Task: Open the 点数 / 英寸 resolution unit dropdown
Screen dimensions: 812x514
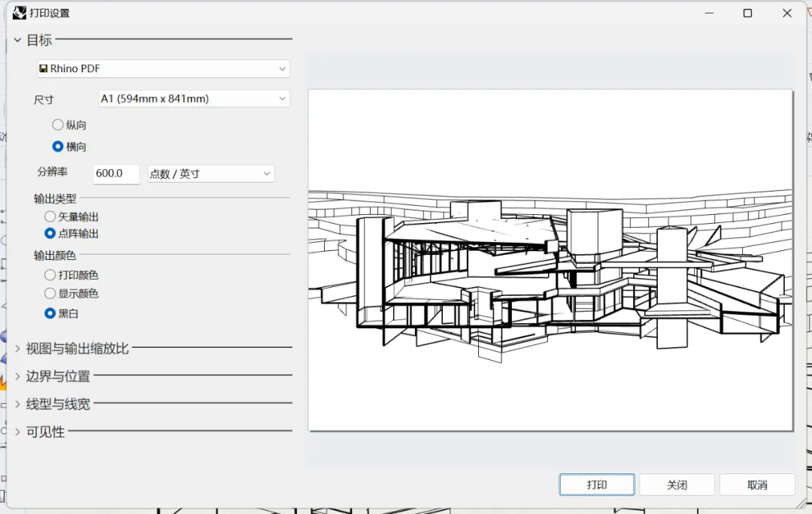Action: pos(211,174)
